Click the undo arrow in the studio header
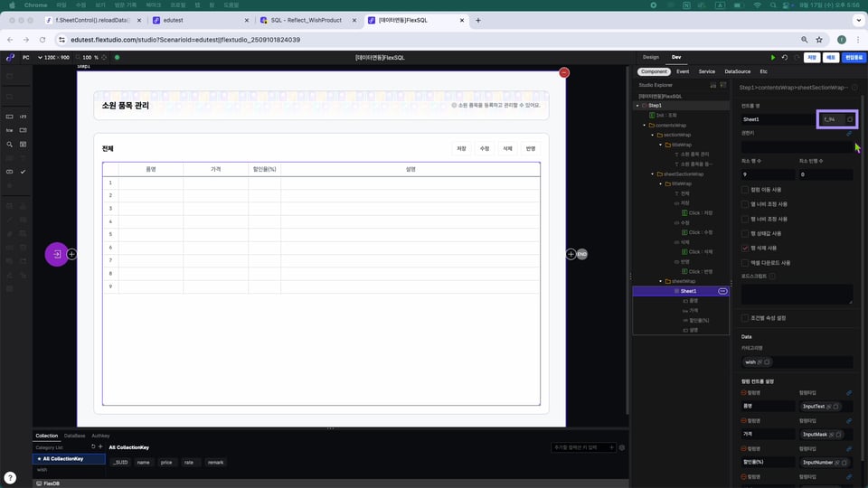Viewport: 868px width, 488px height. [x=785, y=58]
